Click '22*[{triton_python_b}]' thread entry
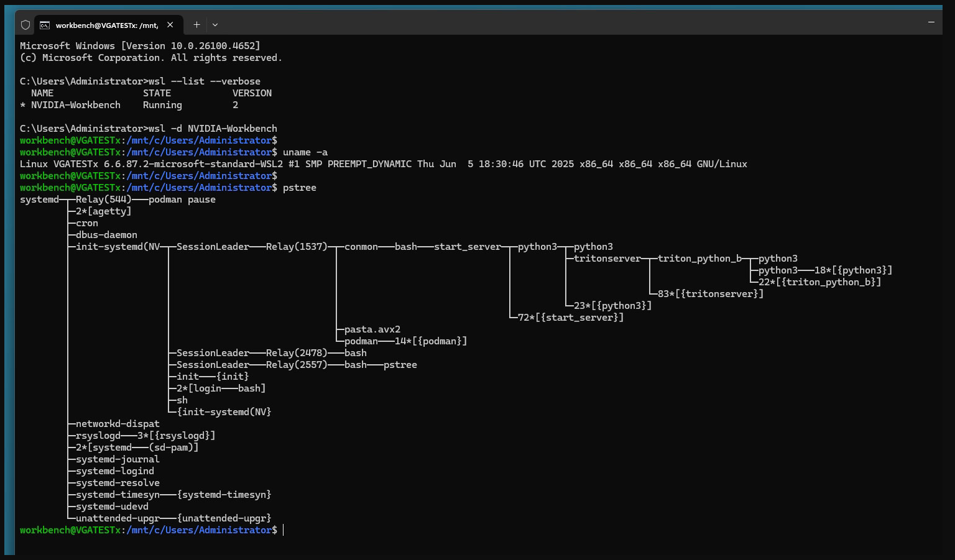This screenshot has height=560, width=955. (820, 282)
